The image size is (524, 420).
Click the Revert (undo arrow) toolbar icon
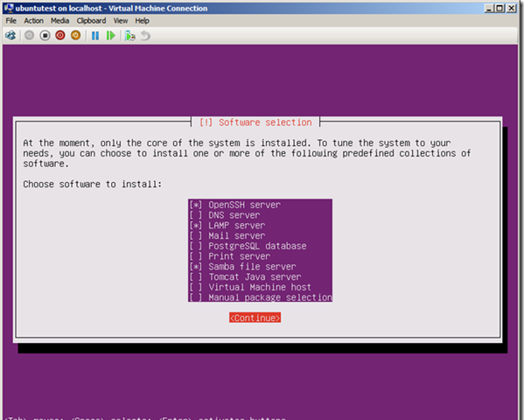146,36
